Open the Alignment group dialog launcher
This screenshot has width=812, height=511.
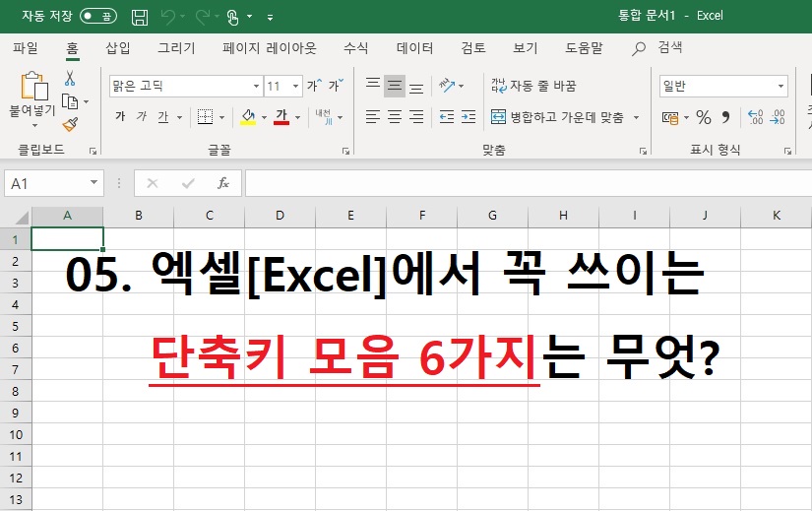click(x=643, y=151)
